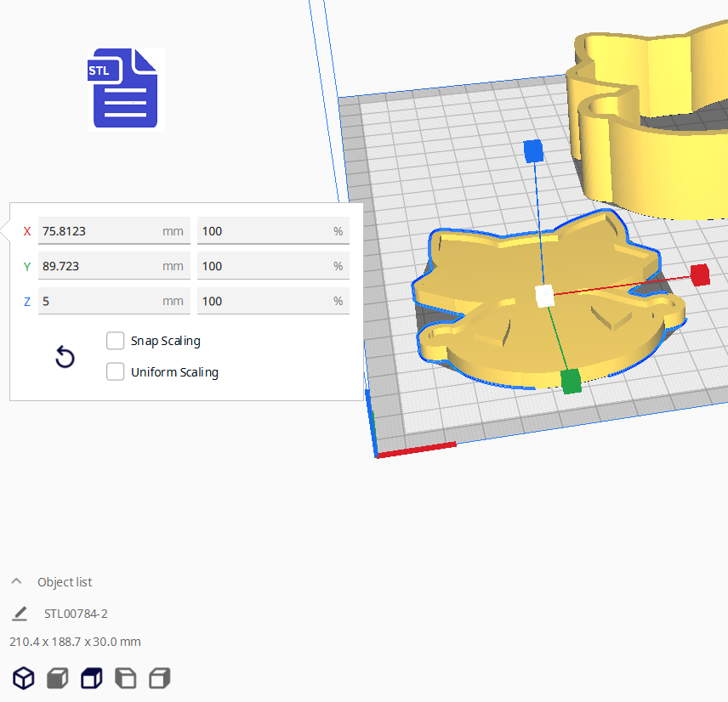Click the X scale percentage field
This screenshot has height=702, width=728.
(264, 231)
